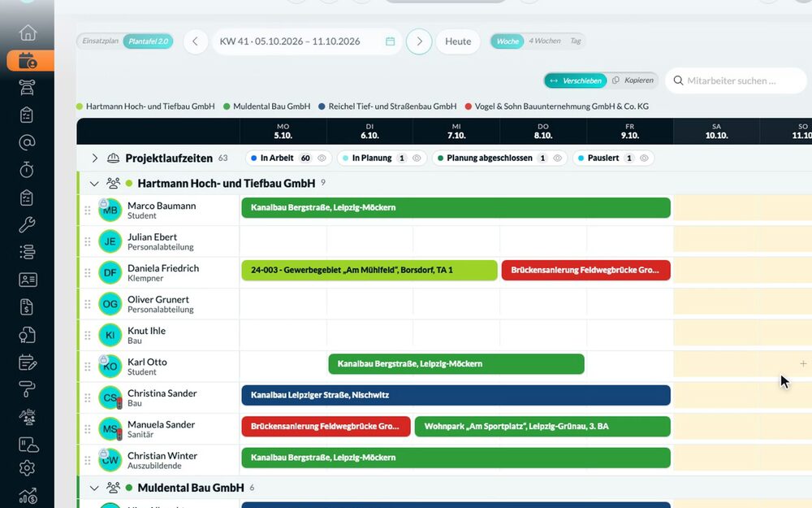Click the Heute button
This screenshot has width=812, height=508.
click(x=458, y=41)
